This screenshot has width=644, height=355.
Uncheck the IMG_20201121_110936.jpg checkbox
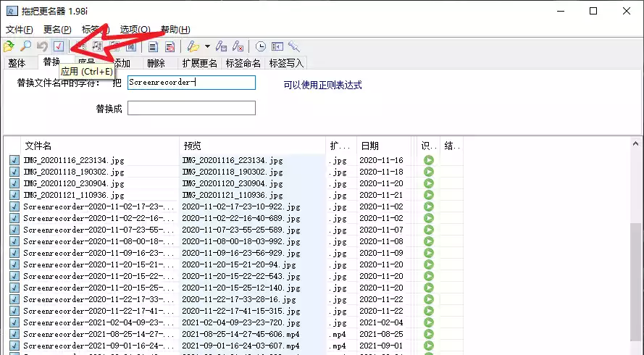[x=14, y=195]
